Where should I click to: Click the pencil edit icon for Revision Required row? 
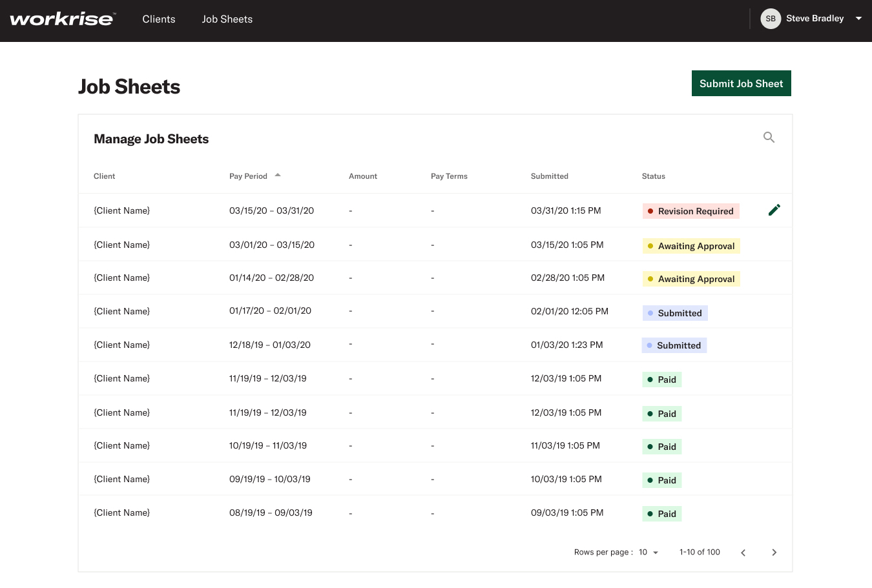pos(774,210)
